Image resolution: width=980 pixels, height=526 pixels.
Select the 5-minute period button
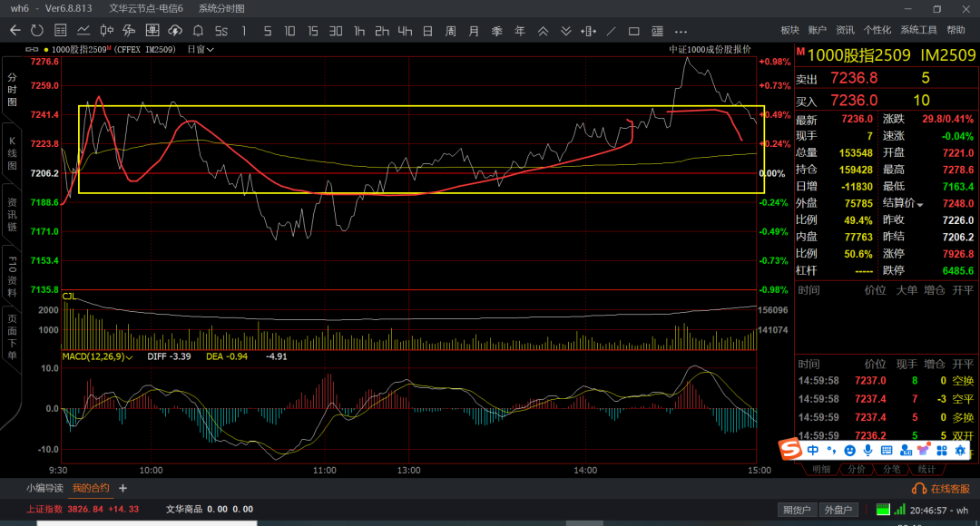pyautogui.click(x=268, y=31)
